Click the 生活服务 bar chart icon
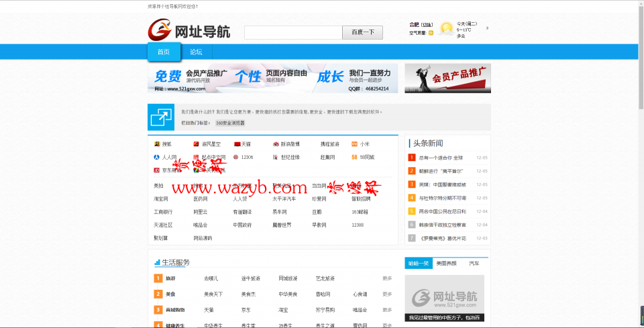Viewport: 644px width, 328px height. tap(157, 262)
